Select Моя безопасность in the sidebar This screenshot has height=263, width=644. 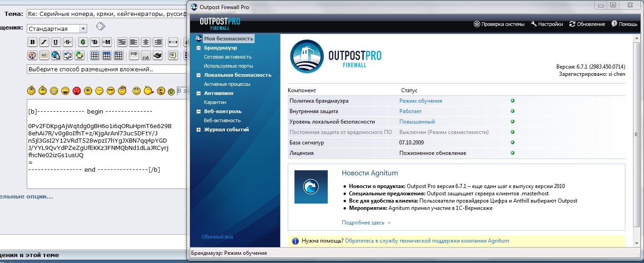tap(229, 39)
